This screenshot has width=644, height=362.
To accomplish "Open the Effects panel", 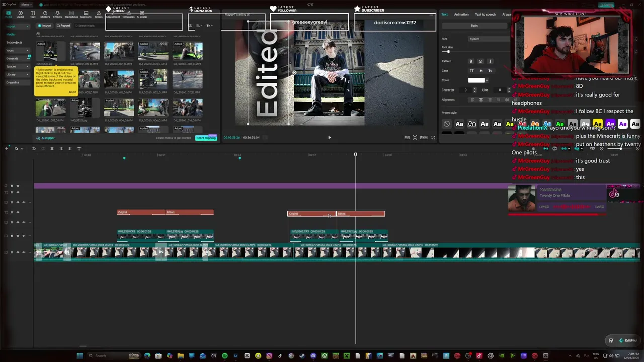I will (x=57, y=14).
